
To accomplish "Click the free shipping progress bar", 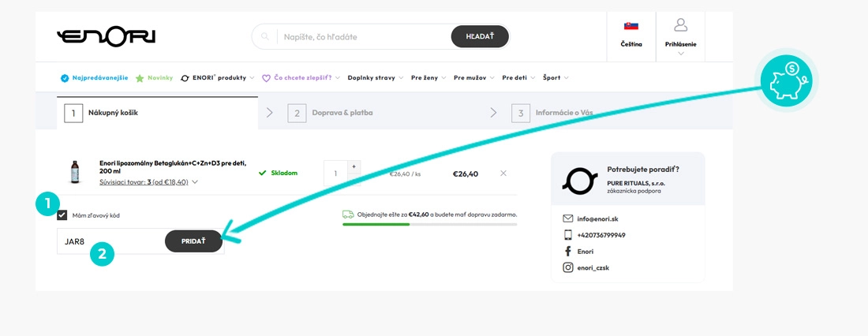I will point(429,224).
